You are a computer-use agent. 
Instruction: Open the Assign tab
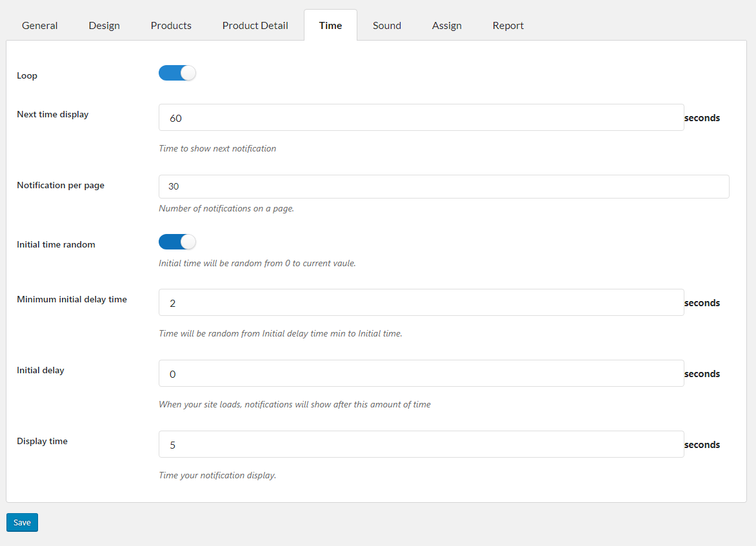click(447, 26)
